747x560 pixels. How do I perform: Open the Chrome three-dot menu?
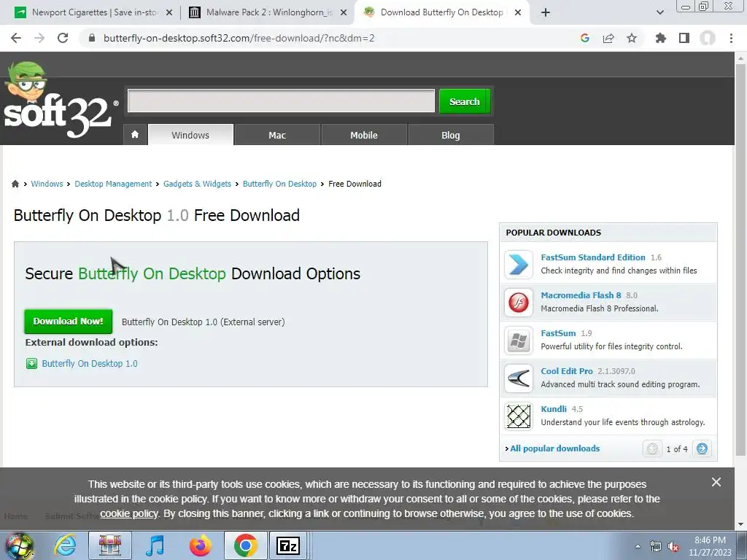731,38
